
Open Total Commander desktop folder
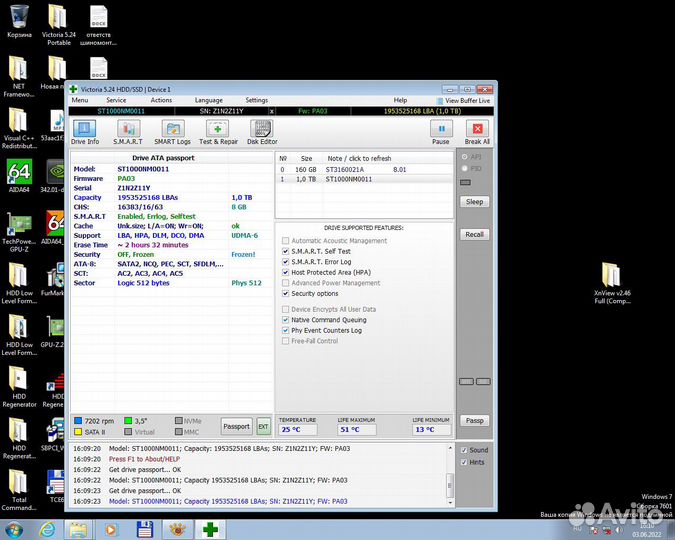pos(19,490)
